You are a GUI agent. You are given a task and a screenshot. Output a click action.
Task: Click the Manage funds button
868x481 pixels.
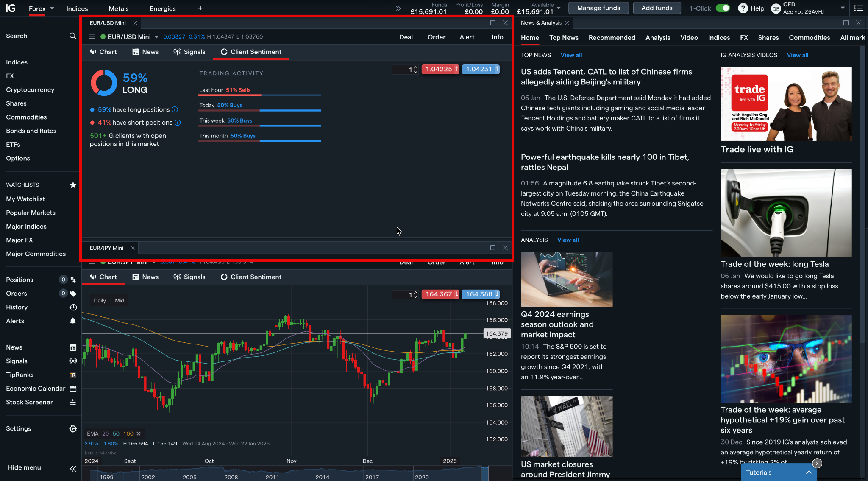click(x=598, y=8)
